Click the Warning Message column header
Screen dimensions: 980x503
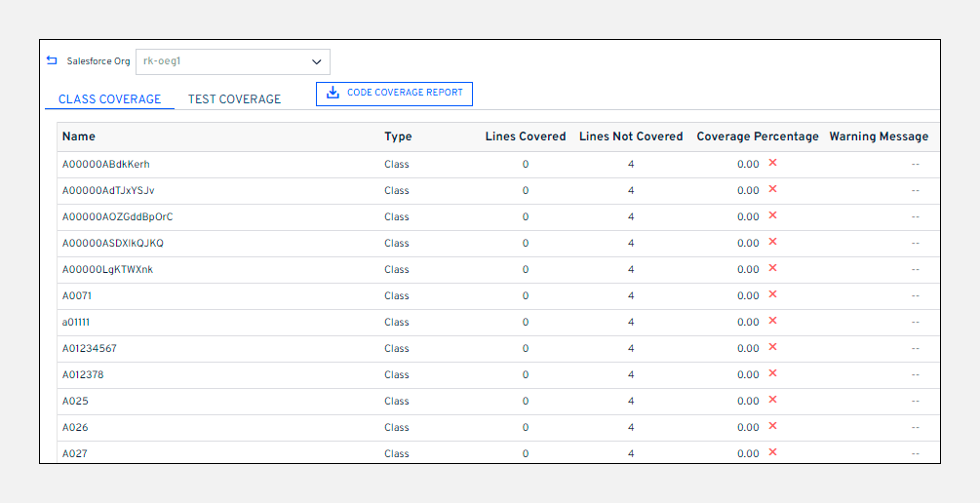[x=878, y=136]
